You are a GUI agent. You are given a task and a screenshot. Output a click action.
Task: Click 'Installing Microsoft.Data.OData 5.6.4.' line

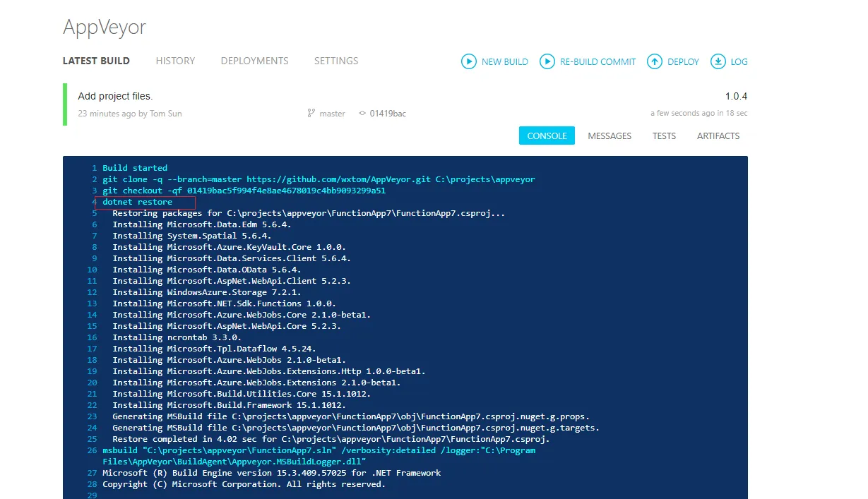(207, 270)
